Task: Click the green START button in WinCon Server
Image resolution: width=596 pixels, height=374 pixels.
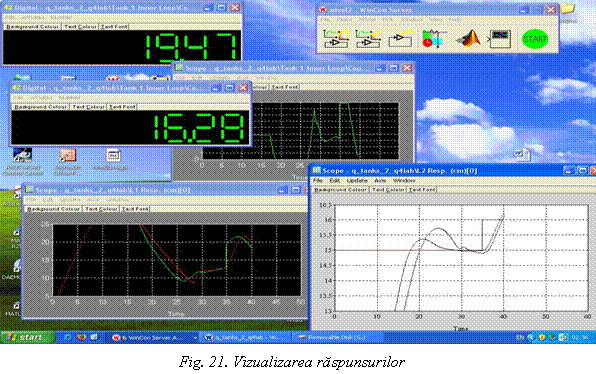Action: pos(535,39)
